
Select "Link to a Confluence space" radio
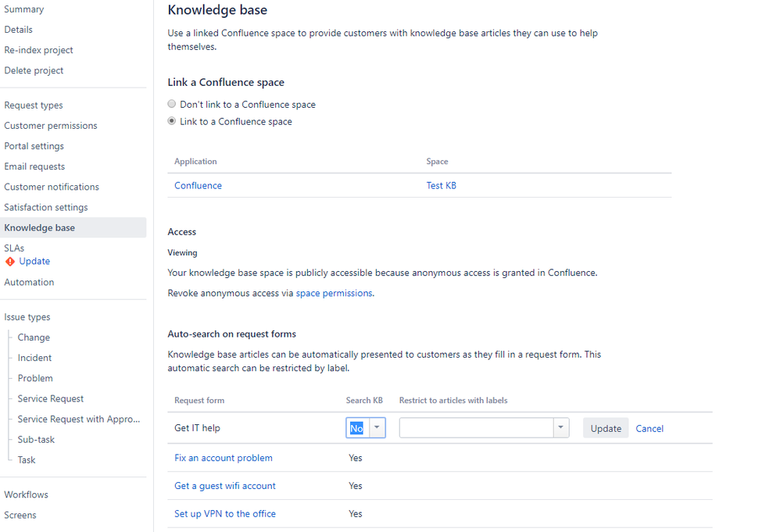coord(172,121)
